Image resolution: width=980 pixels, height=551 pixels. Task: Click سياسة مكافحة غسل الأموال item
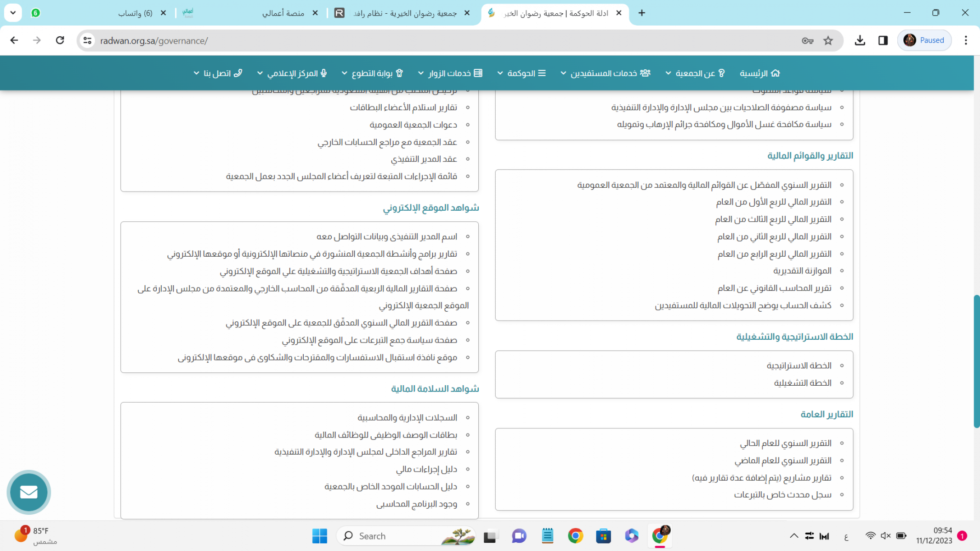click(724, 124)
